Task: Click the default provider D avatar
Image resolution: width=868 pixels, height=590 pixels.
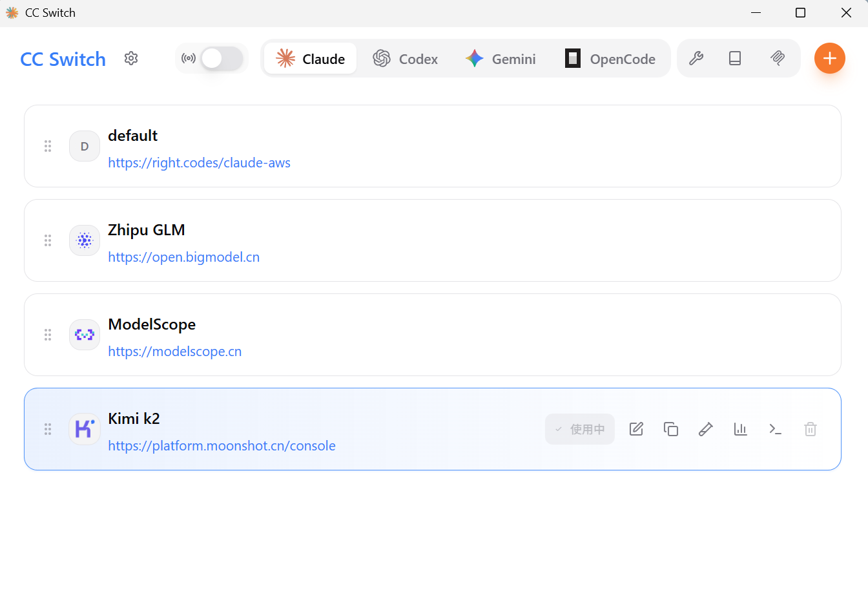Action: pyautogui.click(x=85, y=146)
